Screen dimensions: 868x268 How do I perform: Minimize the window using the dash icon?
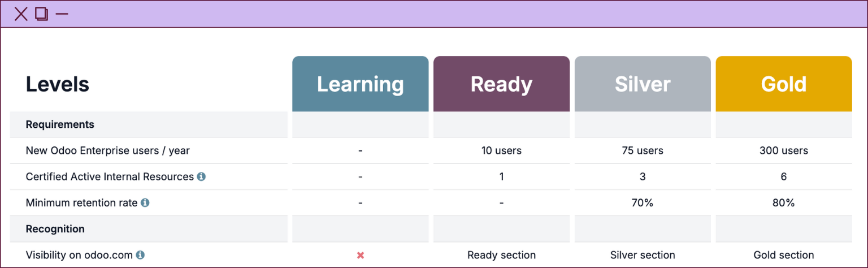[62, 14]
